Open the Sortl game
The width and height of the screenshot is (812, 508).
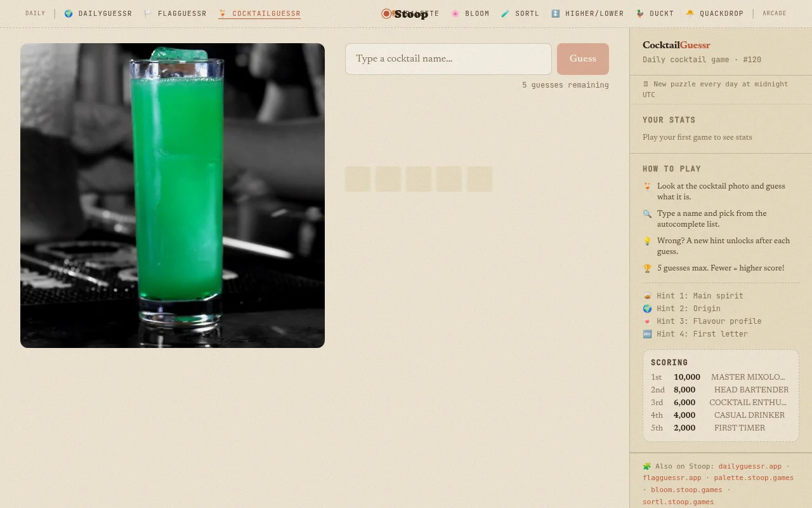(x=520, y=13)
